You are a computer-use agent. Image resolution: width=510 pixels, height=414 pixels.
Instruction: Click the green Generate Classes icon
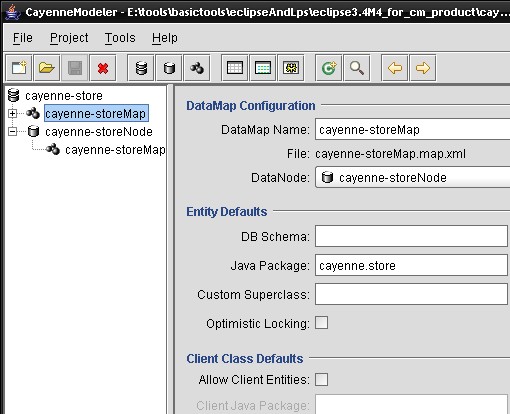point(329,68)
